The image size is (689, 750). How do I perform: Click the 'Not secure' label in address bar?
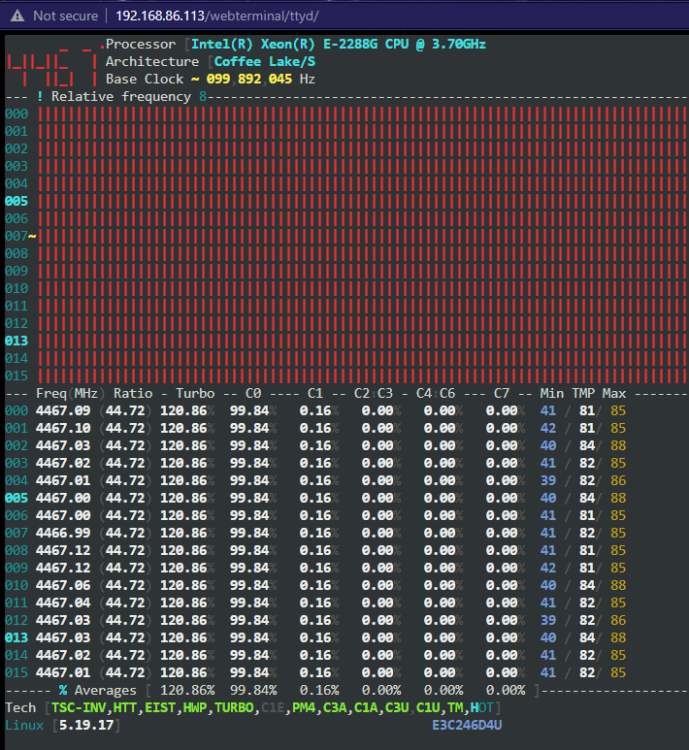coord(66,16)
